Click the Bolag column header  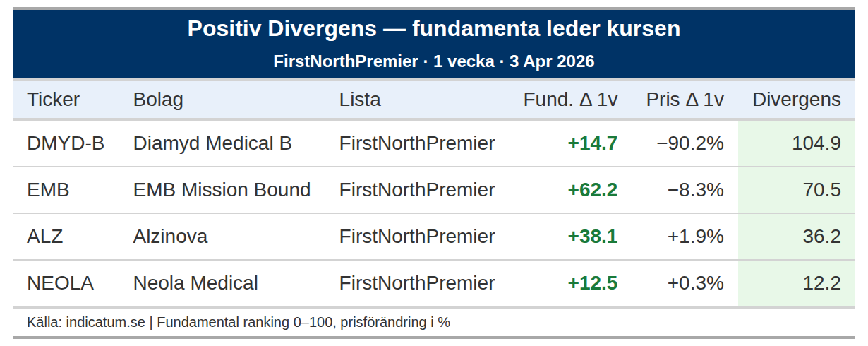pyautogui.click(x=158, y=100)
